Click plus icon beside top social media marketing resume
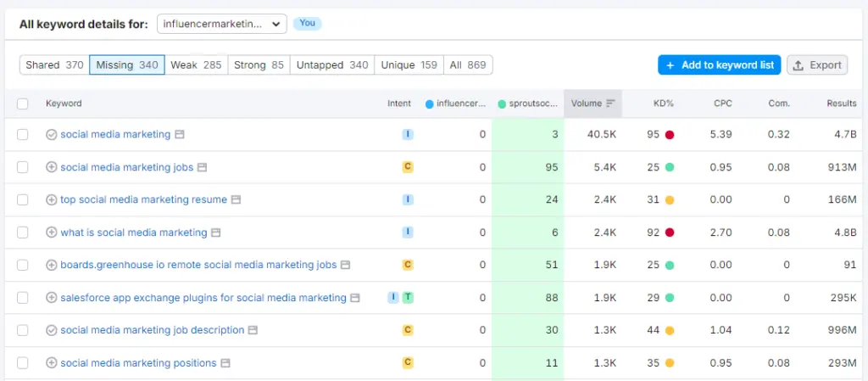Viewport: 868px width, 381px height. click(x=51, y=200)
